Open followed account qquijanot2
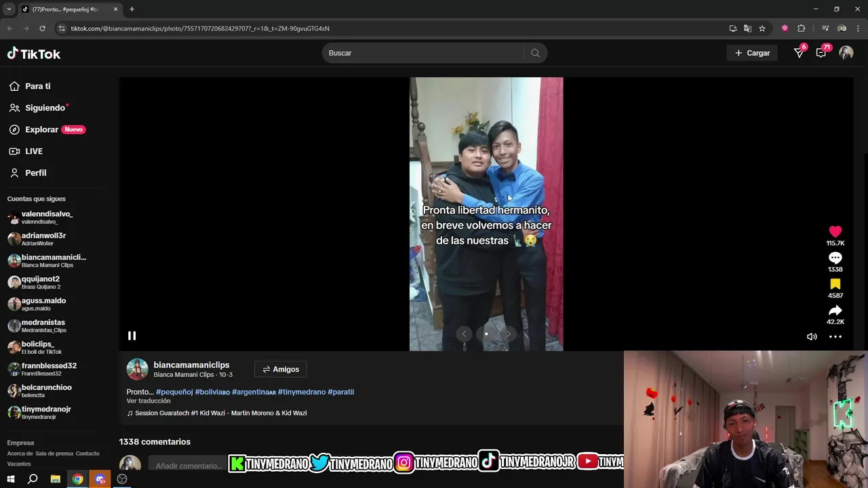 (x=34, y=282)
